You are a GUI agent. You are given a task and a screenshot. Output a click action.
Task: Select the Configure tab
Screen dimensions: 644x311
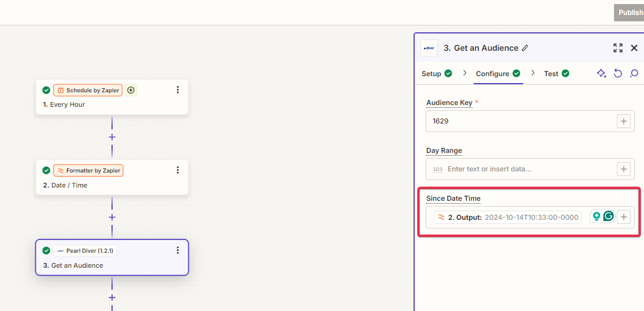pos(493,74)
